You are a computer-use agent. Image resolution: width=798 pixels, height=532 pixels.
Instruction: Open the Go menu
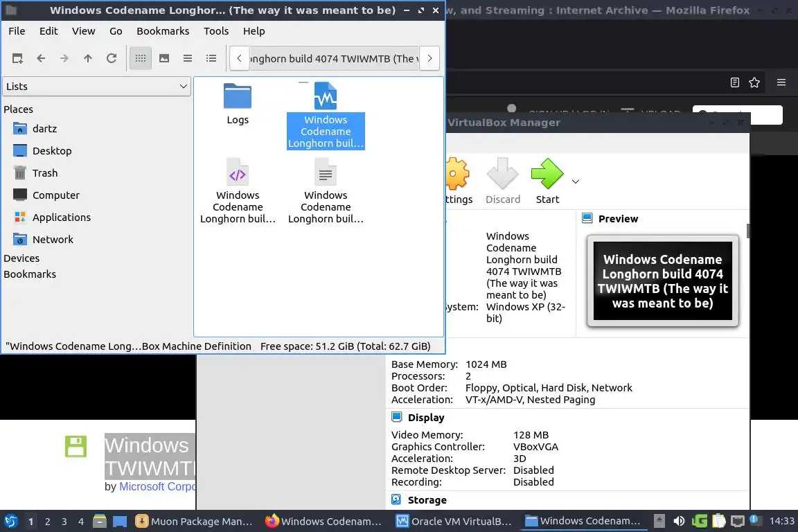116,31
